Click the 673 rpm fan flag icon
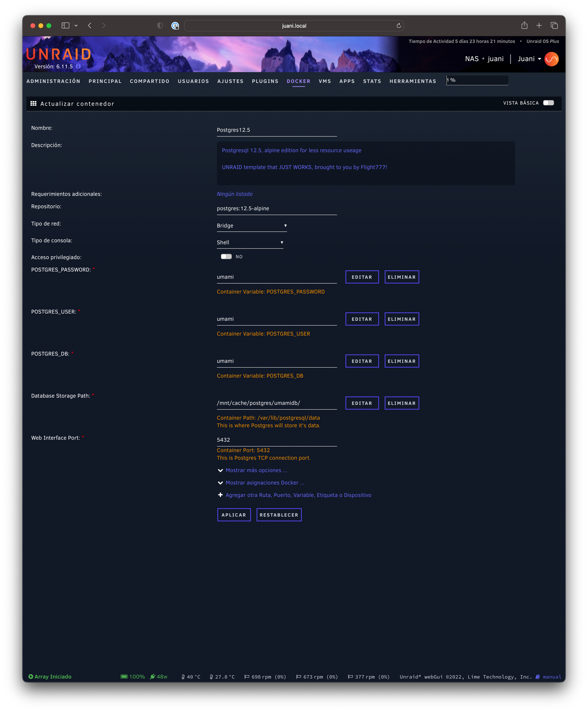 (x=299, y=677)
